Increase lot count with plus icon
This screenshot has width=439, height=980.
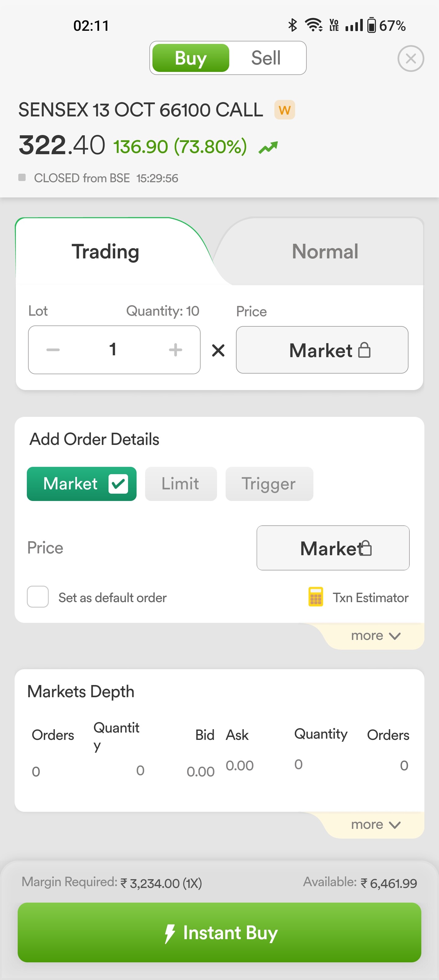coord(175,350)
